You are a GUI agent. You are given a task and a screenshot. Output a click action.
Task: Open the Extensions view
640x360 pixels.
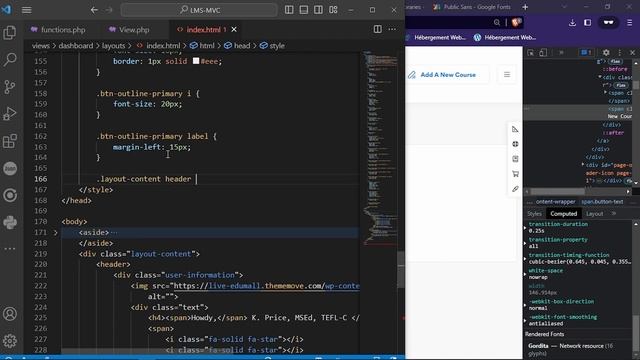pos(10,141)
